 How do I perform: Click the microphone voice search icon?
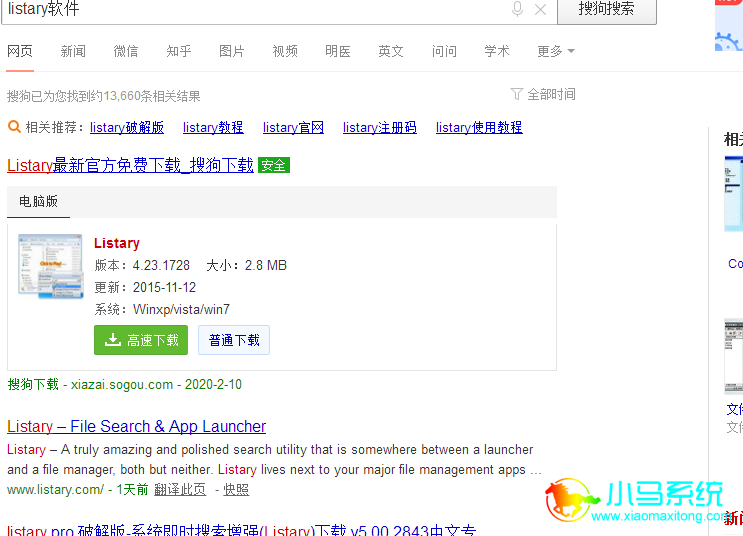coord(517,9)
